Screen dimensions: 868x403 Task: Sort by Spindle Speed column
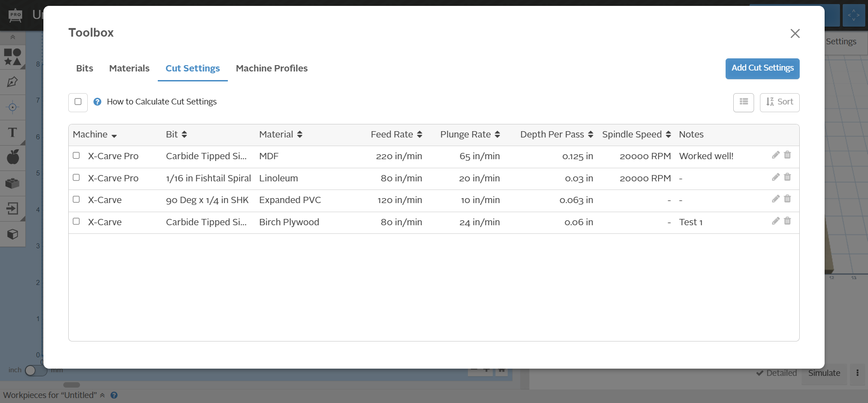point(637,134)
